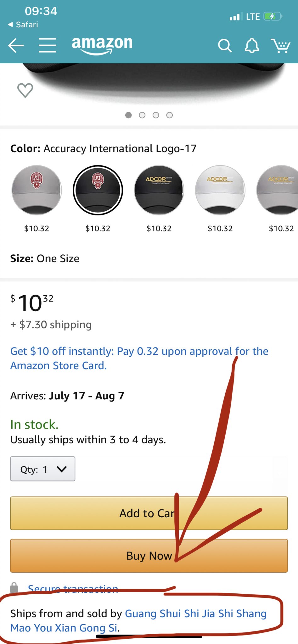The image size is (298, 644).
Task: Open the hamburger menu
Action: 48,45
